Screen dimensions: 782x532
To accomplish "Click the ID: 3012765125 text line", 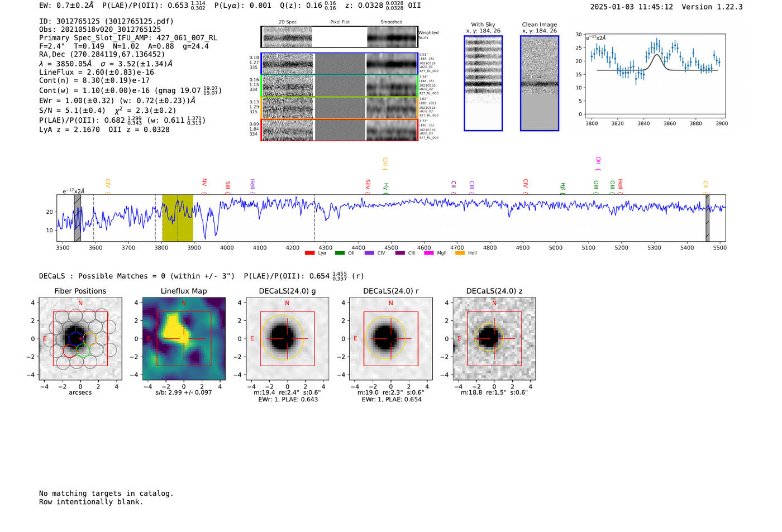I will click(x=106, y=21).
